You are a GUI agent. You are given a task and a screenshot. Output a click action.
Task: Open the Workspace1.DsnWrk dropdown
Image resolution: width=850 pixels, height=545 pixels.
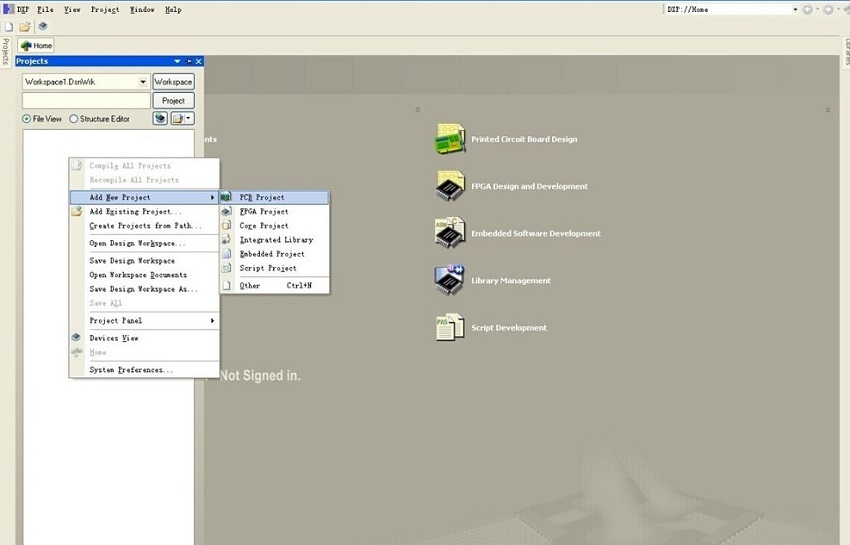[x=143, y=82]
